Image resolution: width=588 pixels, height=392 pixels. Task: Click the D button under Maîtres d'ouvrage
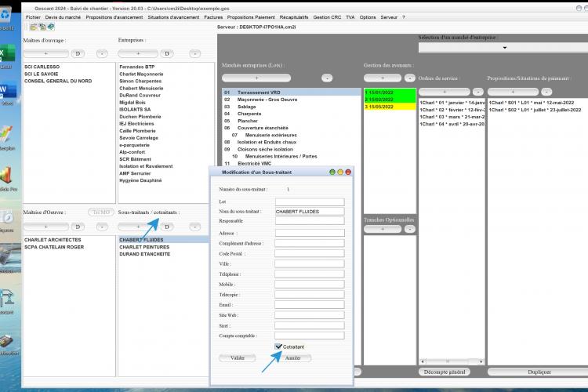click(78, 53)
